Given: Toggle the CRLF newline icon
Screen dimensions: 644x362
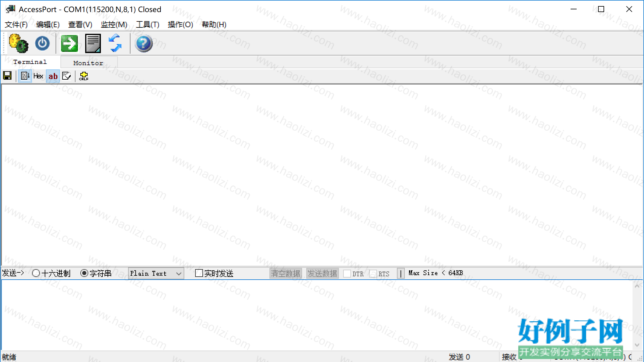Looking at the screenshot, I should (x=84, y=76).
